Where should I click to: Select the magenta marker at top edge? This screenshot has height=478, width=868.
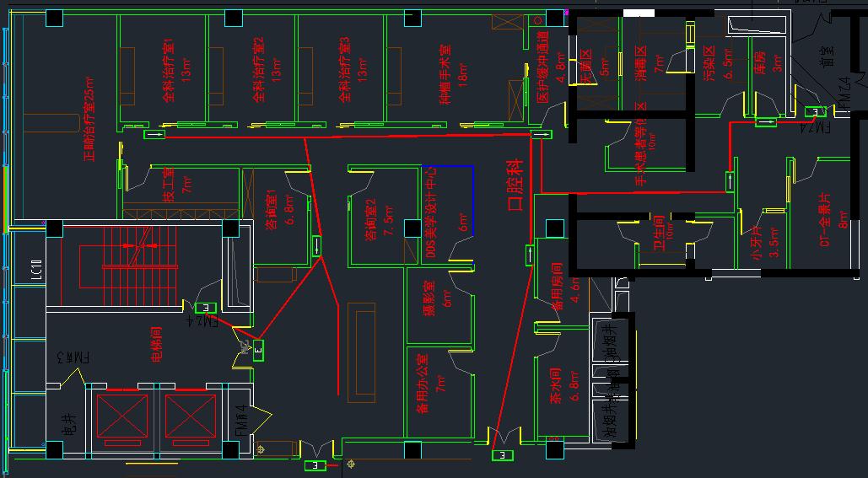click(x=566, y=12)
